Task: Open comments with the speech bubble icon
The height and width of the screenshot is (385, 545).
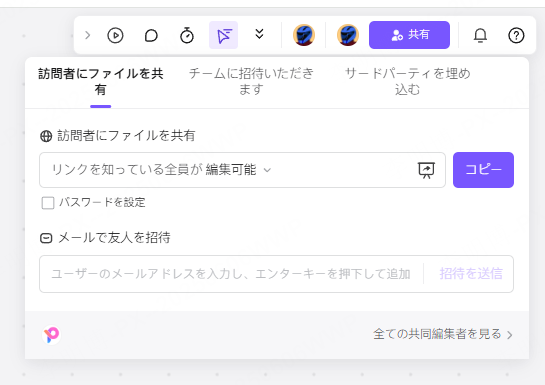Action: pyautogui.click(x=151, y=35)
